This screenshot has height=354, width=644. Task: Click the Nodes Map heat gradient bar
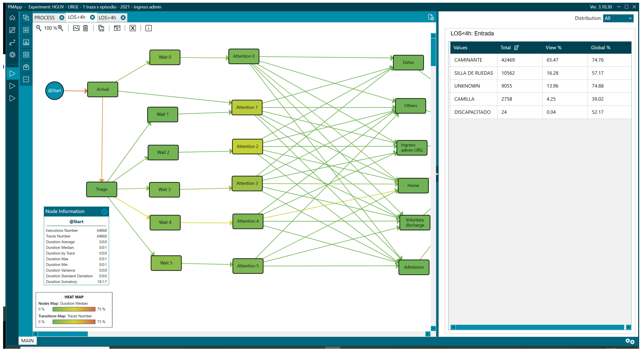point(74,309)
